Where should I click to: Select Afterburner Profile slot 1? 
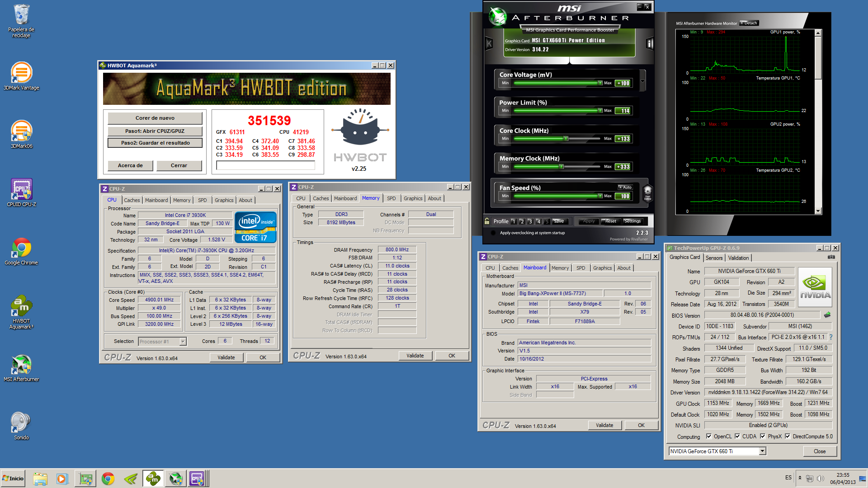click(x=514, y=221)
